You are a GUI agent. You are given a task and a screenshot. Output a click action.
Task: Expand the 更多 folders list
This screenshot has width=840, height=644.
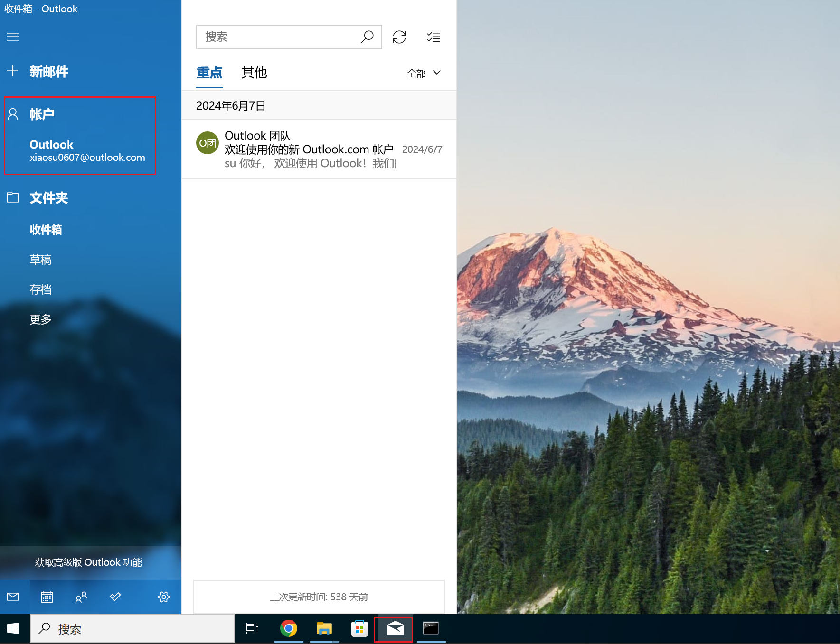[40, 319]
